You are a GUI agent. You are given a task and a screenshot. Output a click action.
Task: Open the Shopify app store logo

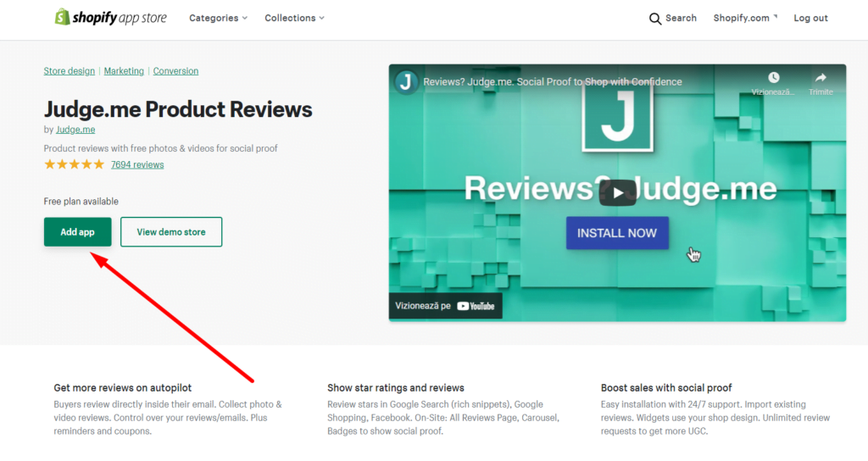coord(110,17)
